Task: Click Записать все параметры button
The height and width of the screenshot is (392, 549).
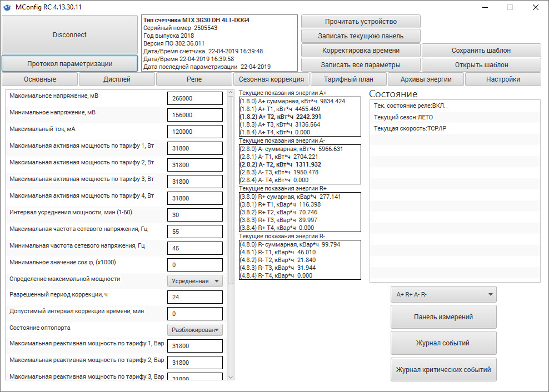Action: tap(361, 65)
